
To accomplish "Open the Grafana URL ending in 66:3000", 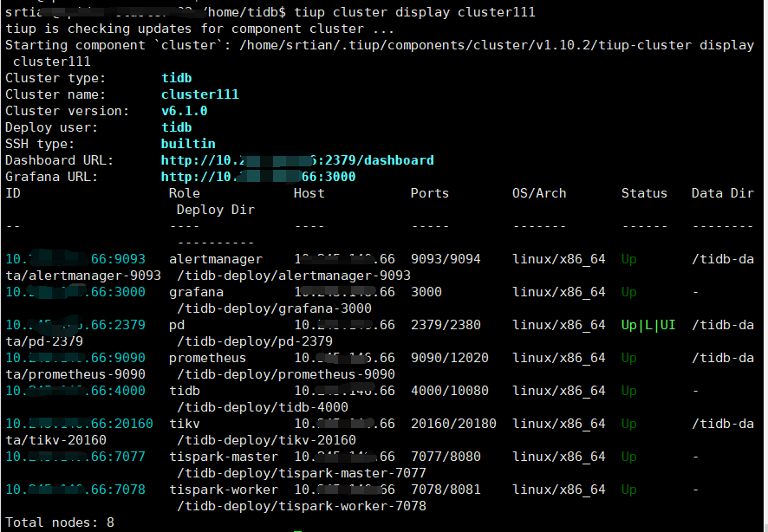I will coord(258,177).
